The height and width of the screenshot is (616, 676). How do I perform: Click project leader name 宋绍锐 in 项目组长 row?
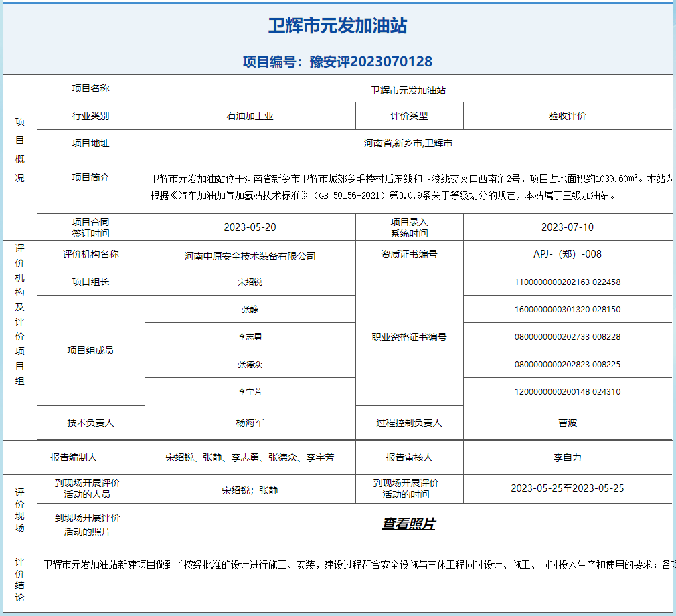250,282
